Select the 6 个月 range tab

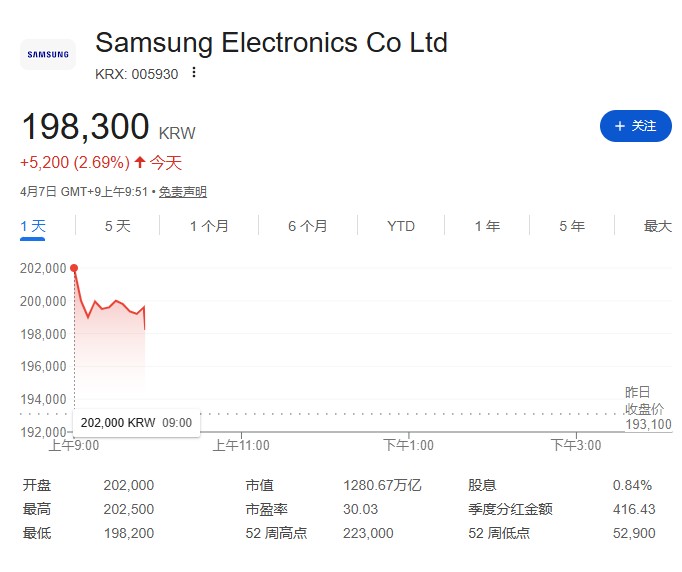point(308,226)
